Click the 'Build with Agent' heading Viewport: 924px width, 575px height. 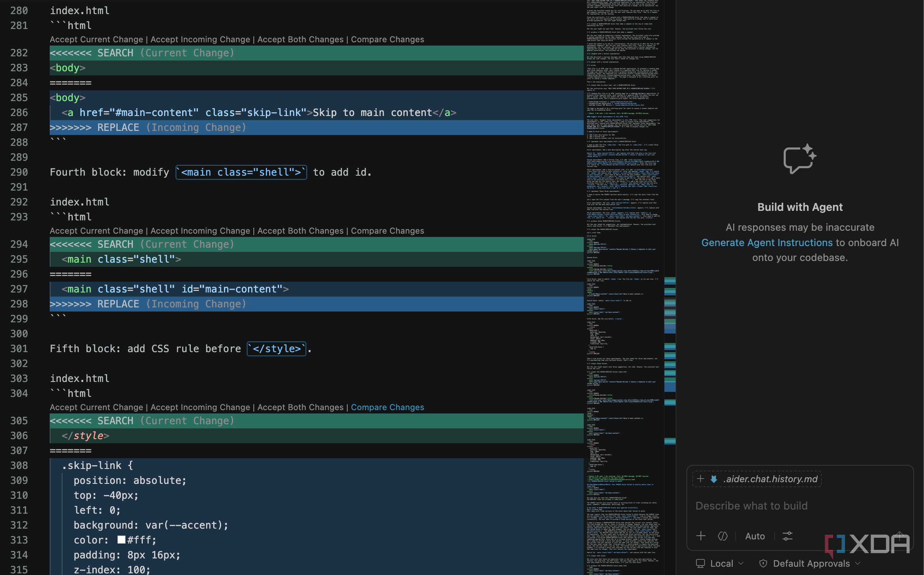point(800,207)
